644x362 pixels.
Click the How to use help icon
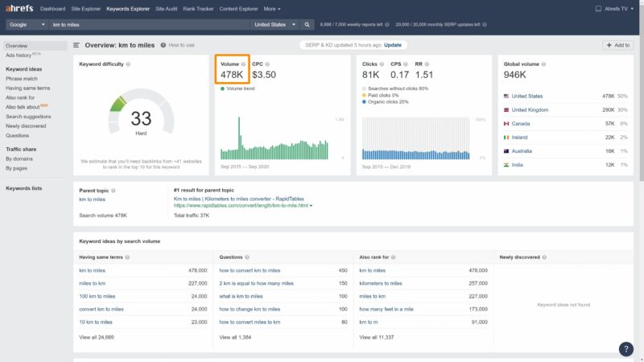coord(163,45)
